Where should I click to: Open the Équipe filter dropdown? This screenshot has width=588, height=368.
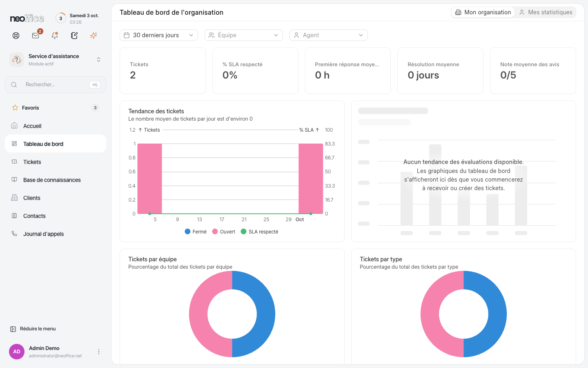coord(244,35)
